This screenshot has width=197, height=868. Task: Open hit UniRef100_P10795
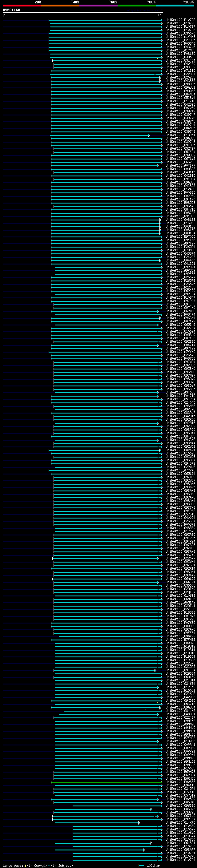(x=180, y=20)
